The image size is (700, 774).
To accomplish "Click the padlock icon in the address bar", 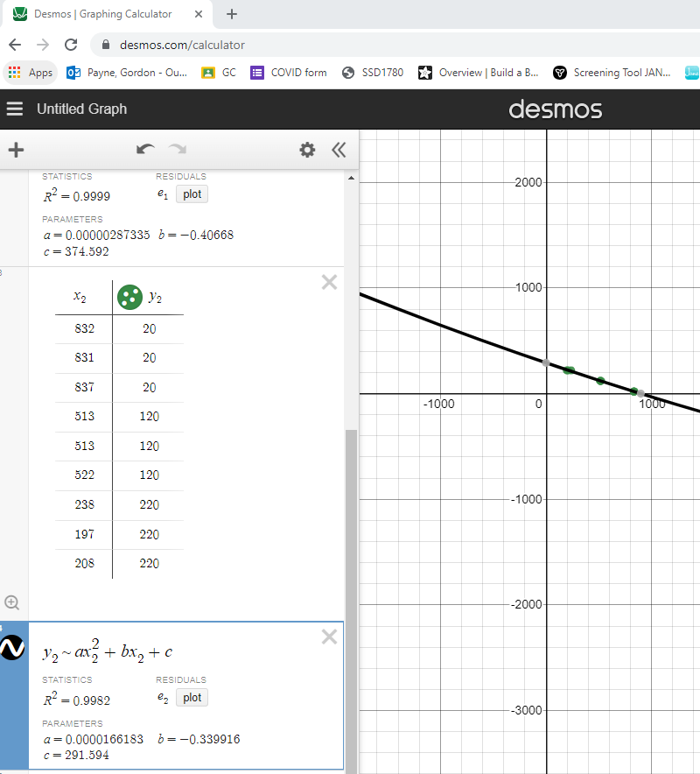I will click(x=105, y=44).
